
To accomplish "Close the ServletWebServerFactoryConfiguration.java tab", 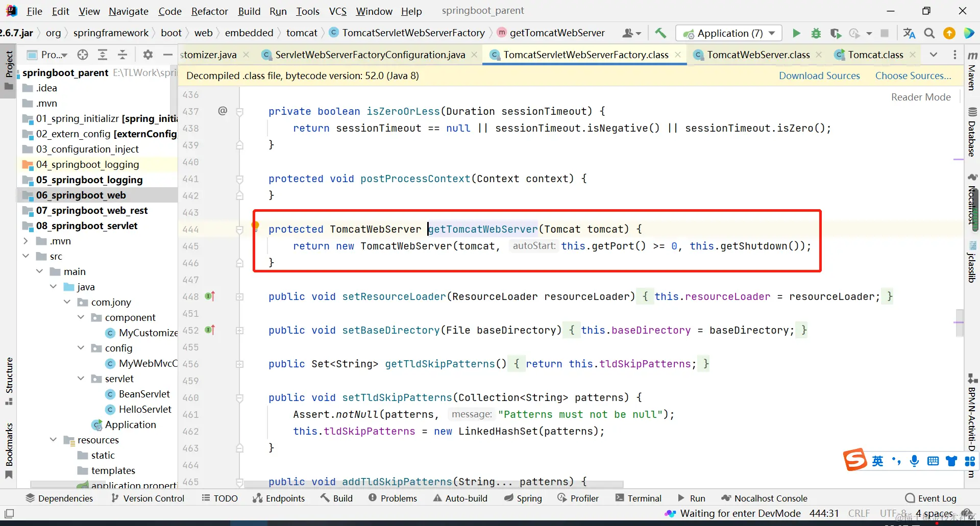I will tap(475, 55).
